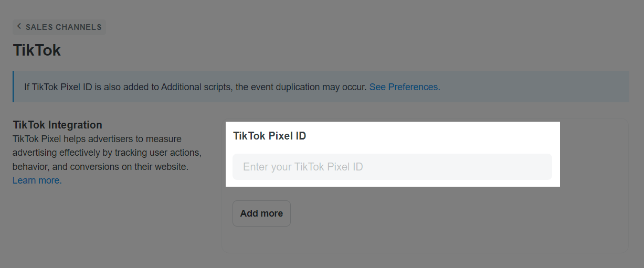Select the TikTok page heading
The height and width of the screenshot is (268, 644).
(37, 50)
